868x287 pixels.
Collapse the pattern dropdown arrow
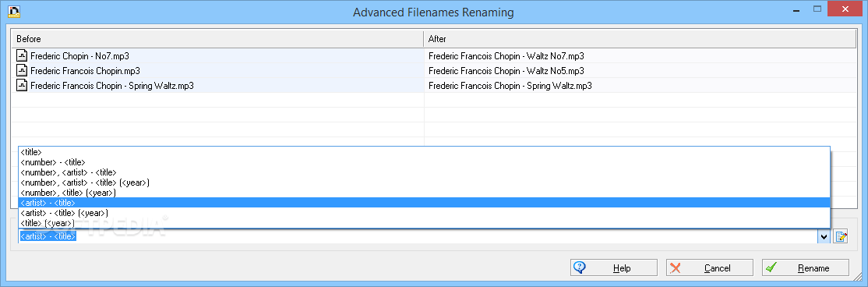824,236
